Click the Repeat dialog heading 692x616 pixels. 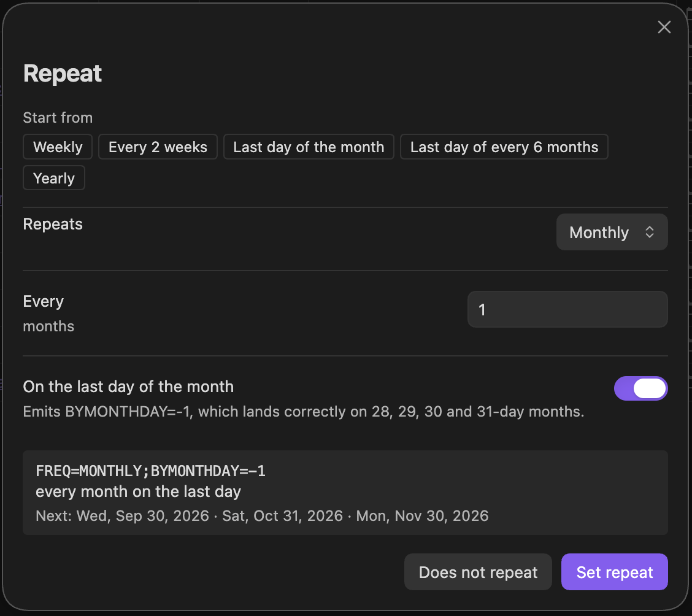[x=62, y=73]
